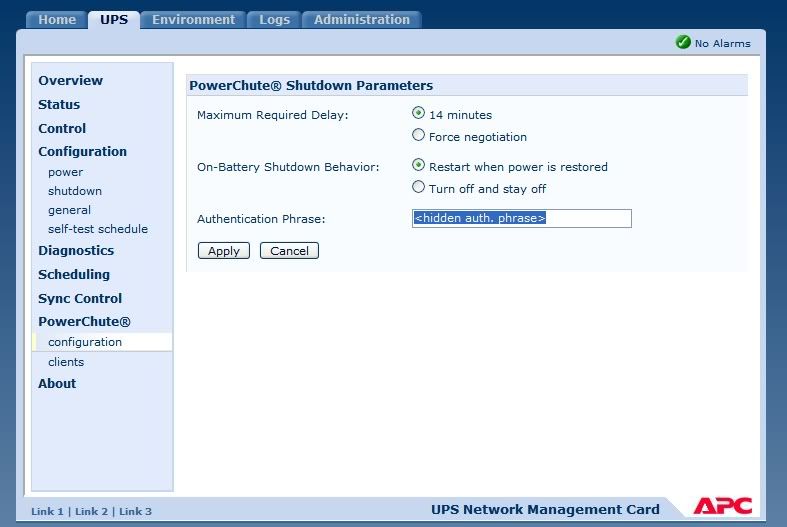The width and height of the screenshot is (787, 527).
Task: Click the Authentication Phrase label
Action: pos(261,219)
